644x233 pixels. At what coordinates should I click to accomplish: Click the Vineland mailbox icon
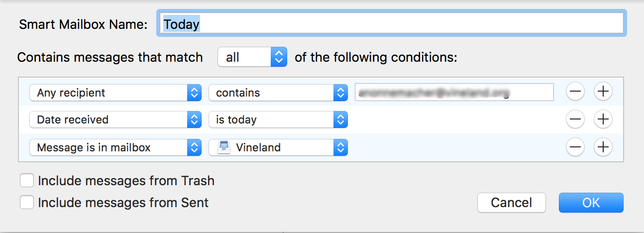point(223,147)
